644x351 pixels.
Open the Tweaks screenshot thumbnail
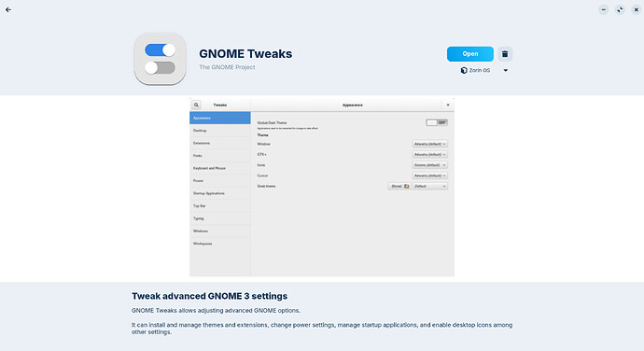pyautogui.click(x=322, y=188)
